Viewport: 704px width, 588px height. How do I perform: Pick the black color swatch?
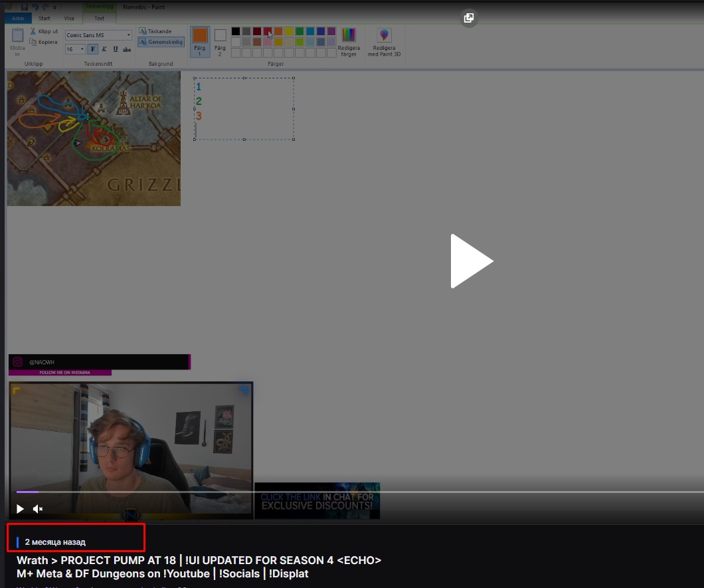pyautogui.click(x=236, y=31)
